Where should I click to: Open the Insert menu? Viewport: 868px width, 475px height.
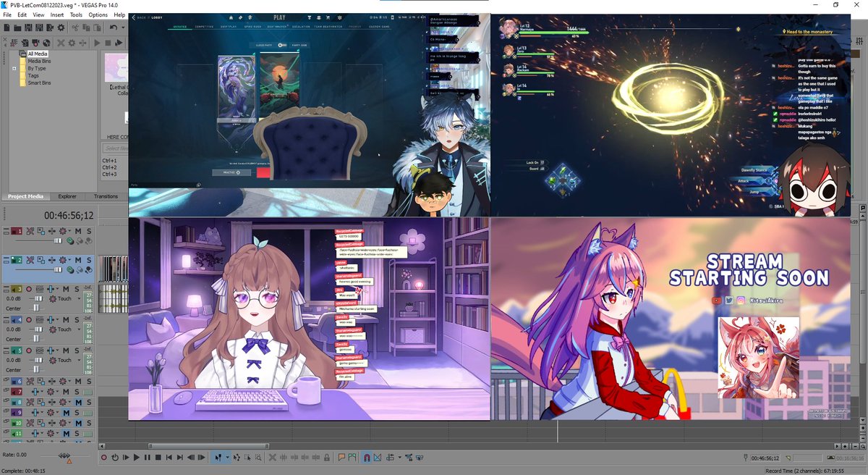coord(57,14)
